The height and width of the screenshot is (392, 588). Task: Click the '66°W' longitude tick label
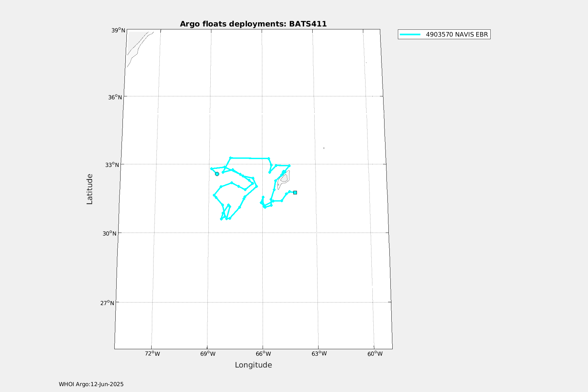point(263,354)
